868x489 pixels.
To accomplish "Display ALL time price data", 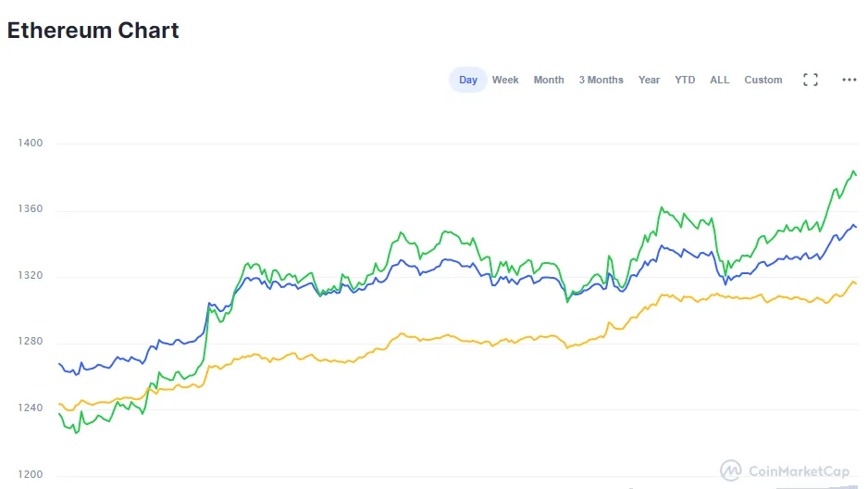I will [720, 80].
